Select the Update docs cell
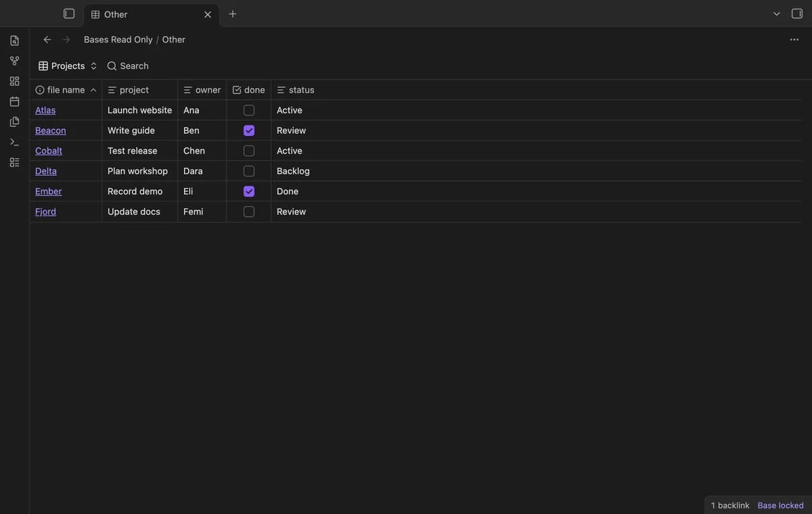Viewport: 812px width, 514px height. point(139,212)
